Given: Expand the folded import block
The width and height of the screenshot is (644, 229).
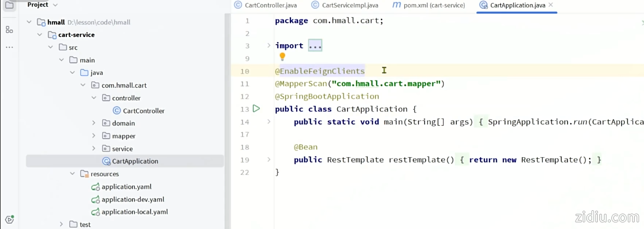Looking at the screenshot, I should (x=315, y=46).
